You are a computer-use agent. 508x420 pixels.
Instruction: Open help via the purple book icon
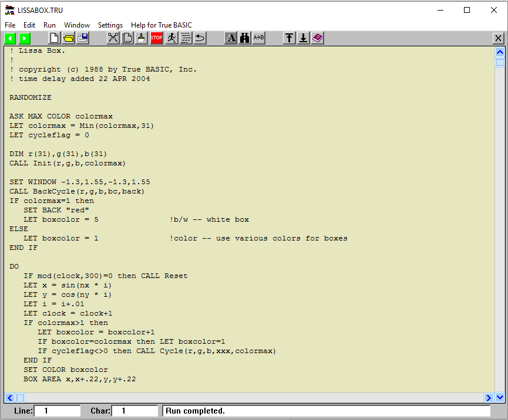pyautogui.click(x=317, y=38)
